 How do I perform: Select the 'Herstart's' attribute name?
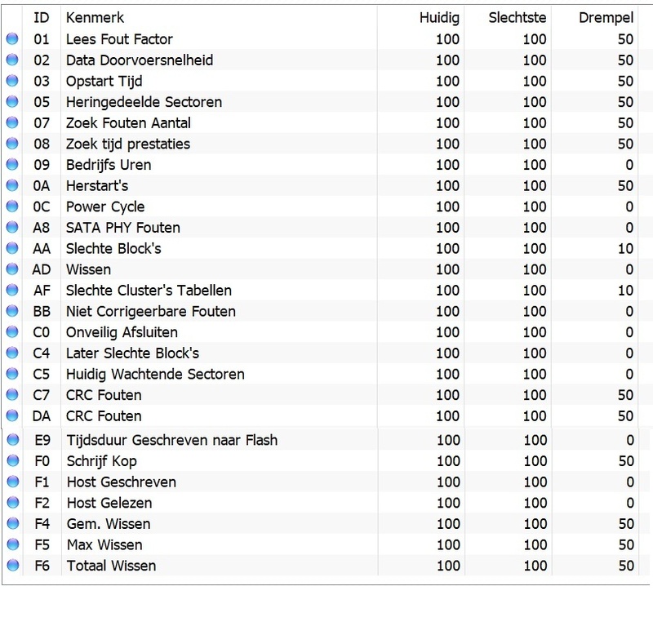[97, 186]
